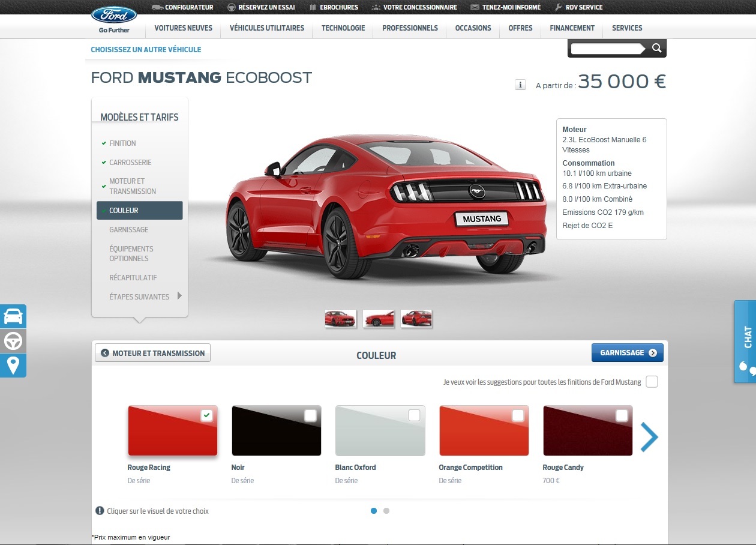This screenshot has width=756, height=545.
Task: Open the price info icon
Action: (x=520, y=85)
